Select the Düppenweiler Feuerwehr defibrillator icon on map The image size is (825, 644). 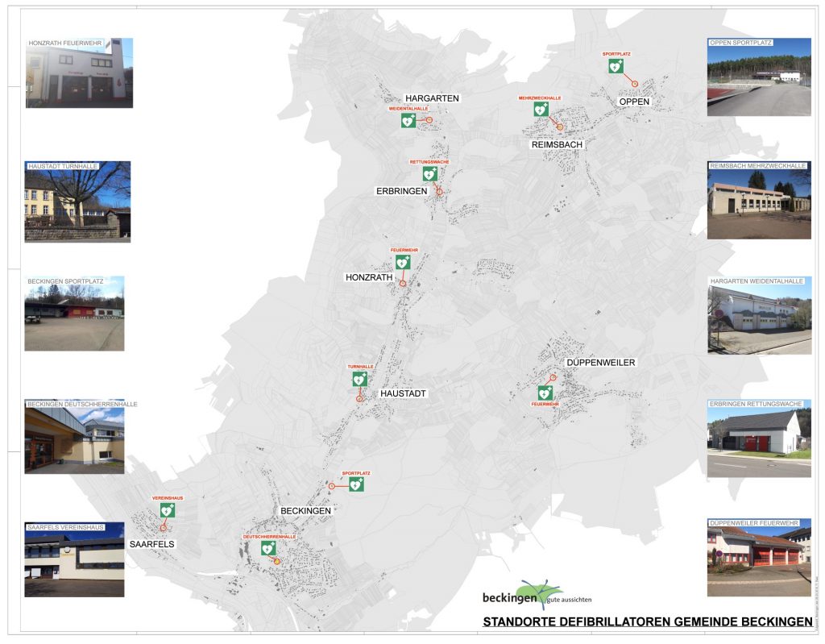pyautogui.click(x=545, y=393)
